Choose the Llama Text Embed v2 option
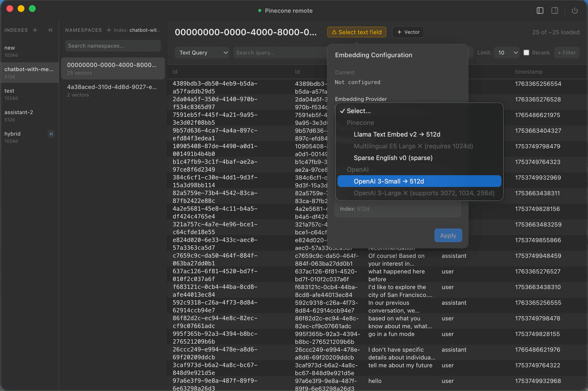The height and width of the screenshot is (391, 588). pos(397,134)
